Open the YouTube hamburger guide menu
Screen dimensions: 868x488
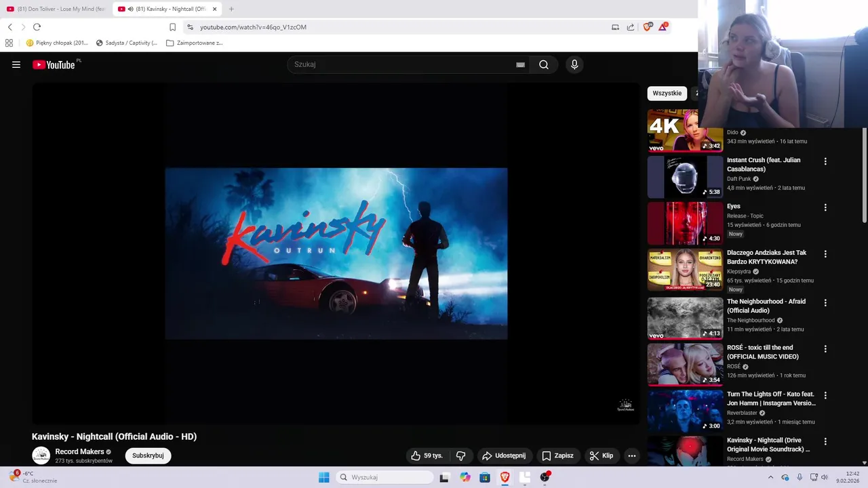tap(16, 65)
